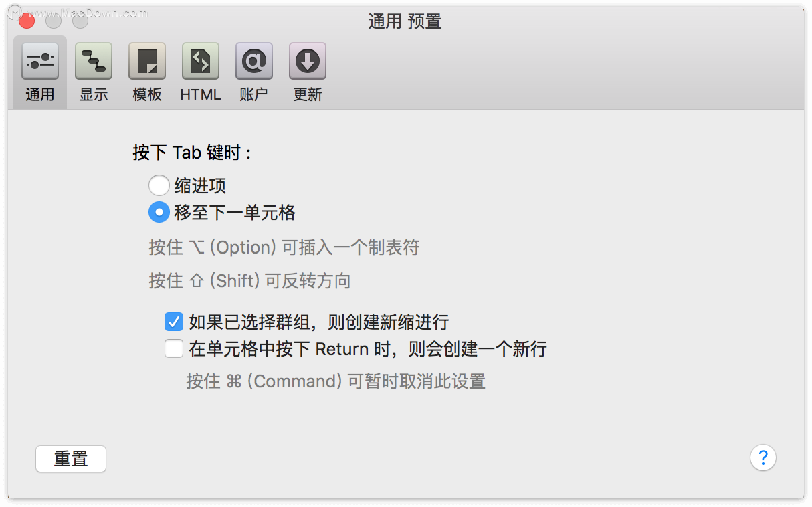Open the 更新 download arrow icon
The image size is (812, 507).
pos(308,62)
